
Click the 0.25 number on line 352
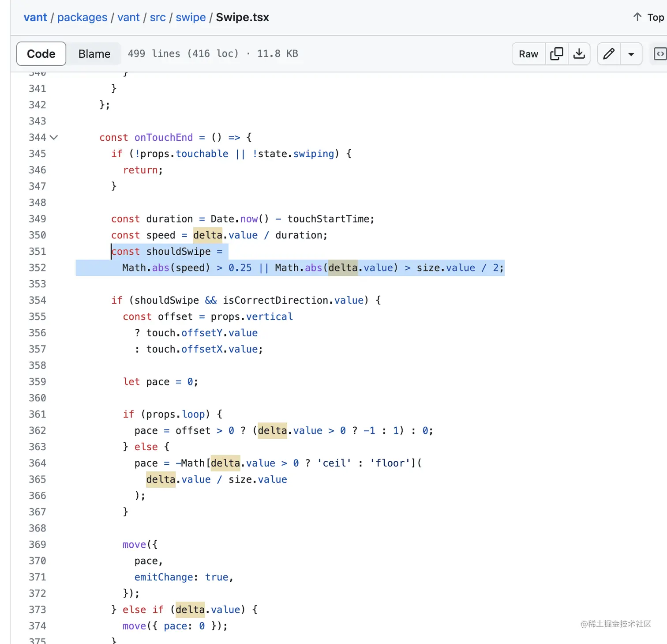(x=240, y=268)
